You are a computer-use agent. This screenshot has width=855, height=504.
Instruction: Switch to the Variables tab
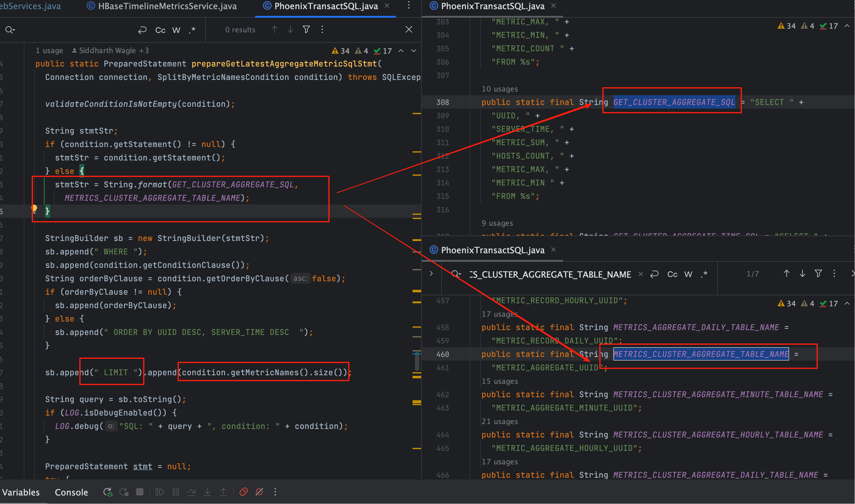pyautogui.click(x=21, y=492)
